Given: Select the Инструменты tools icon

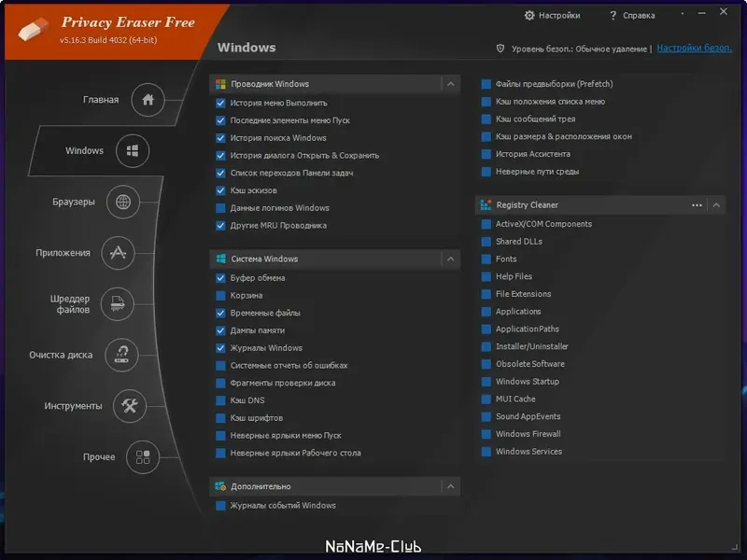Looking at the screenshot, I should pos(130,406).
